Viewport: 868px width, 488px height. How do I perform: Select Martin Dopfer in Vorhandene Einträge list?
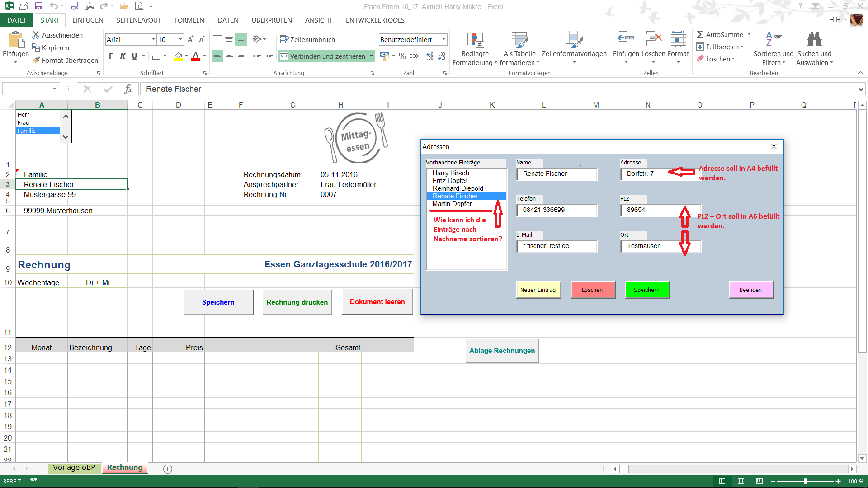point(452,204)
